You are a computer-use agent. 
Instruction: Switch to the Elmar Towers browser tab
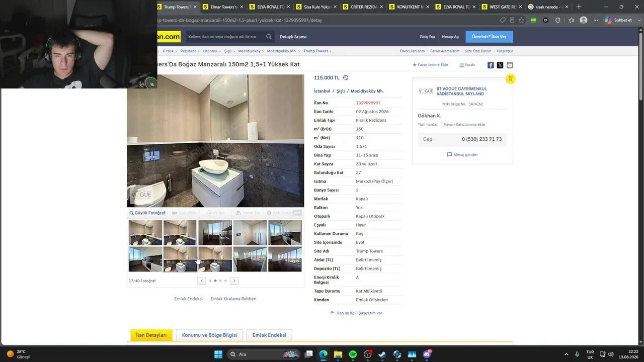[x=220, y=7]
